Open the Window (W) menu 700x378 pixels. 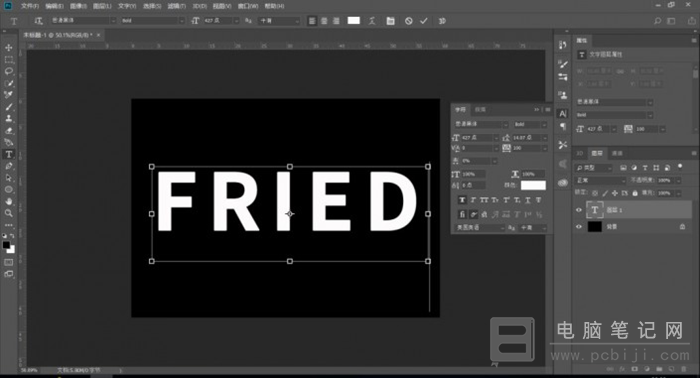coord(248,6)
